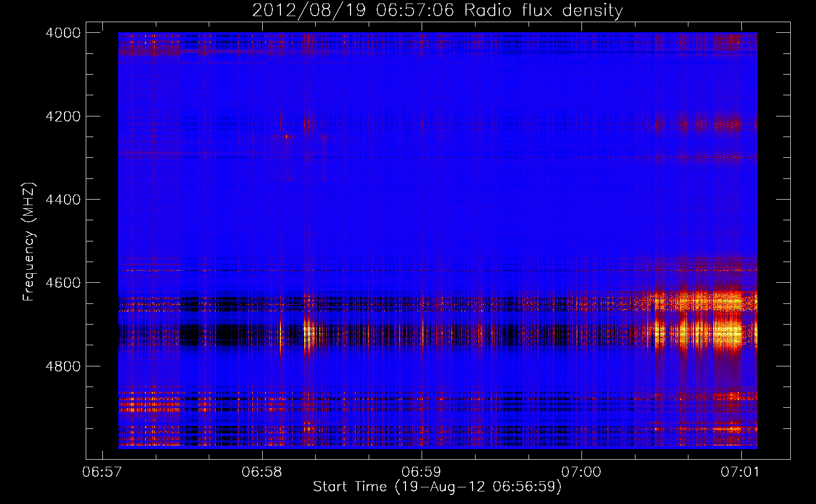Click the 07:00 time axis label
816x504 pixels.
pyautogui.click(x=581, y=472)
